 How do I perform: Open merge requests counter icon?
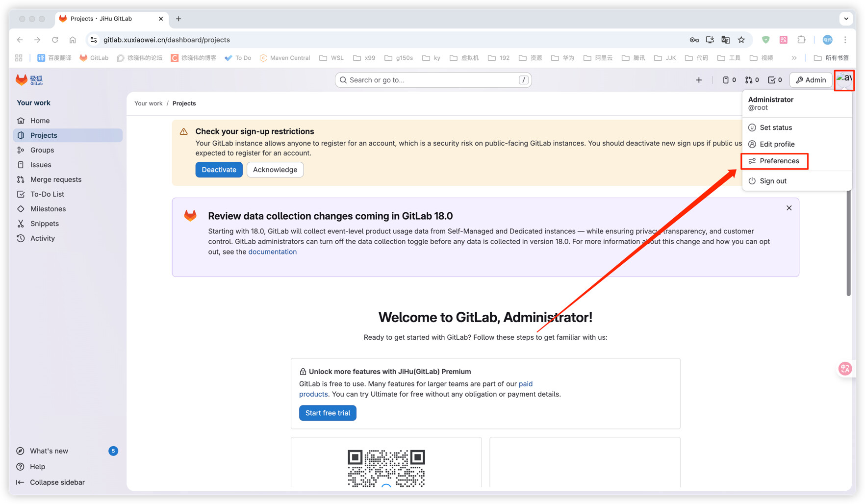click(752, 80)
